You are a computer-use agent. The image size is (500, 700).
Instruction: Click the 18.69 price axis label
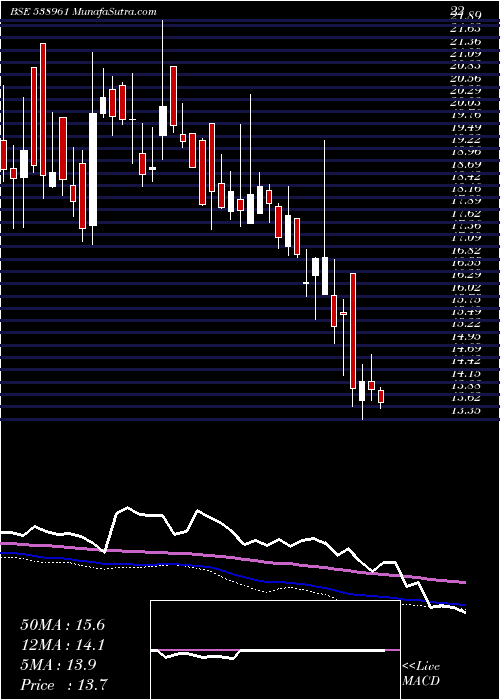[x=466, y=165]
